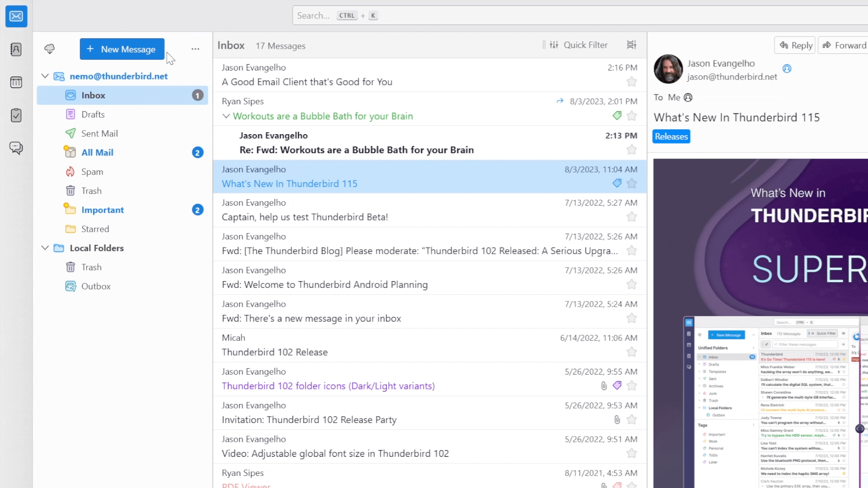Open the Sent Mail folder
The height and width of the screenshot is (488, 868).
coord(122,133)
